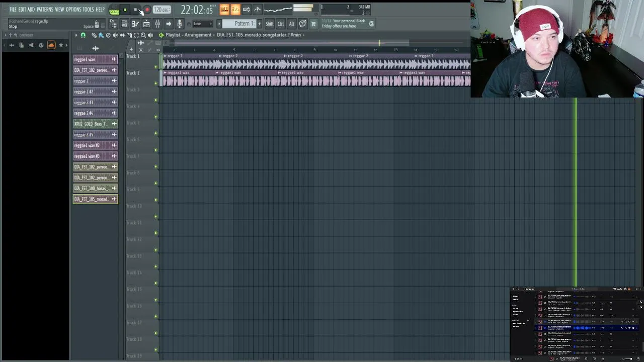Mute Track 1 with its green dot
The image size is (644, 362).
click(x=155, y=67)
